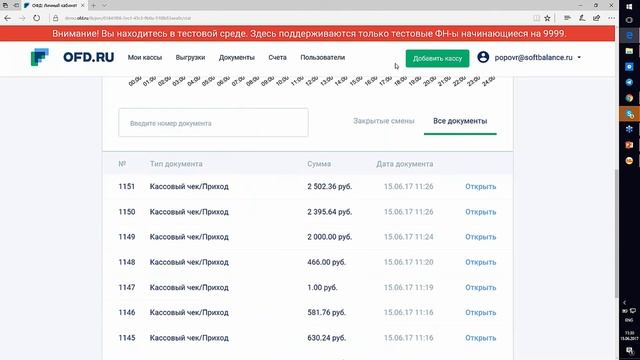Close the ОФД Личный кабинет tab

tap(82, 5)
